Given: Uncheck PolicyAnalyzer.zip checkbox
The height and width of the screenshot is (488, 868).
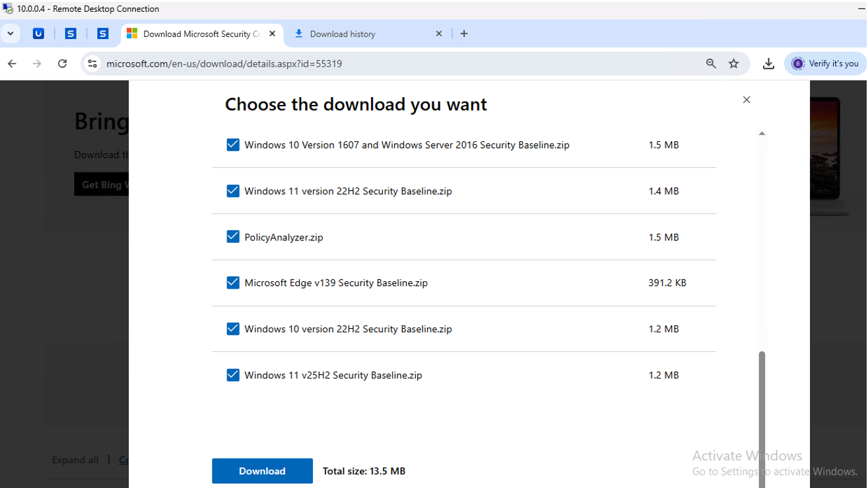Looking at the screenshot, I should (233, 236).
